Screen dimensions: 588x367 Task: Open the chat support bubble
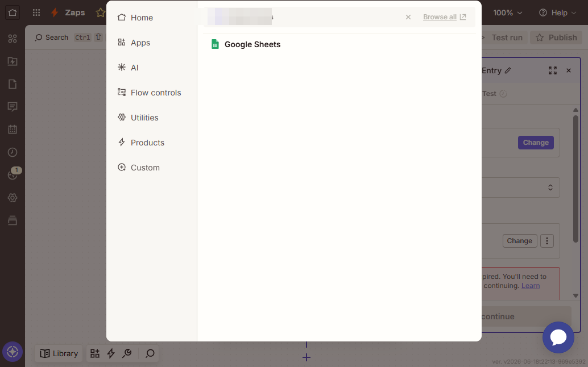[x=558, y=337]
